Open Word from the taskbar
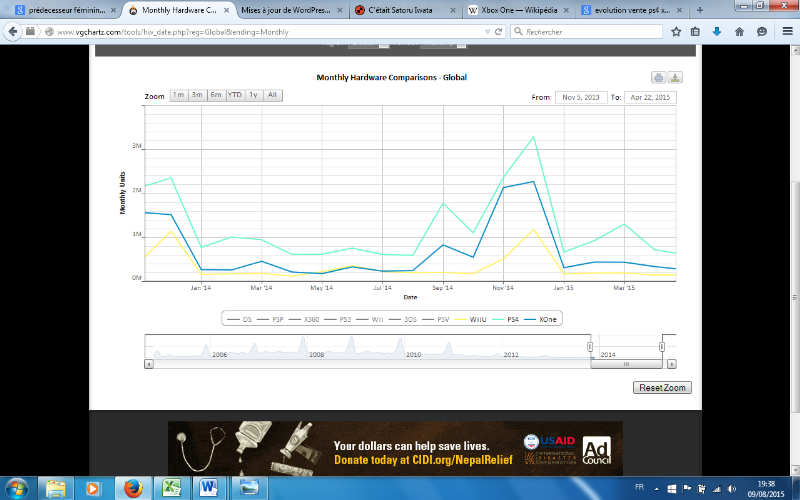The height and width of the screenshot is (500, 800). point(209,488)
